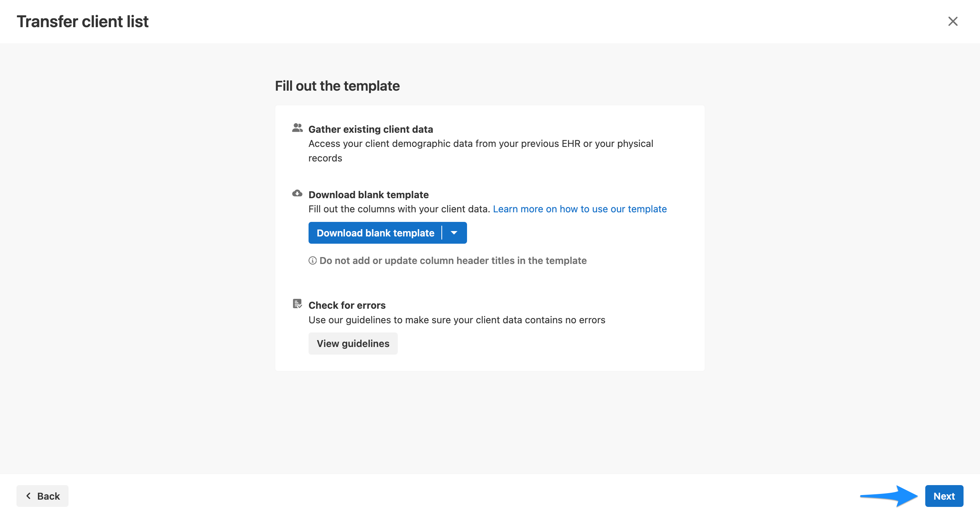The image size is (980, 518).
Task: Click text 'Fill out the columns with your client data'
Action: tap(399, 209)
